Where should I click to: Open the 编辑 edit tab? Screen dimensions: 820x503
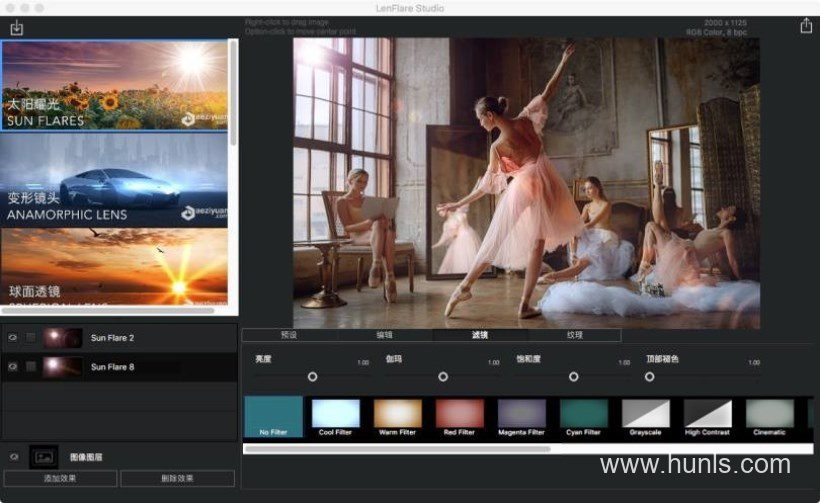point(384,335)
